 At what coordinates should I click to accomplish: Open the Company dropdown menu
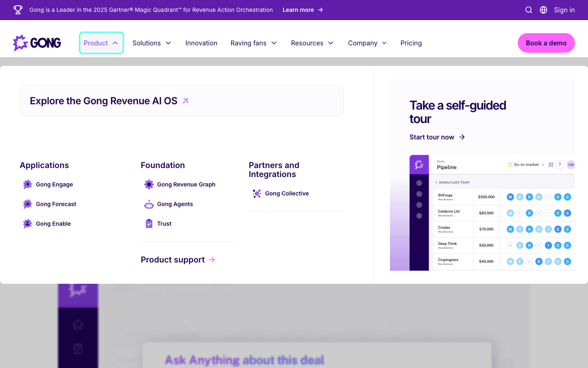pos(367,43)
